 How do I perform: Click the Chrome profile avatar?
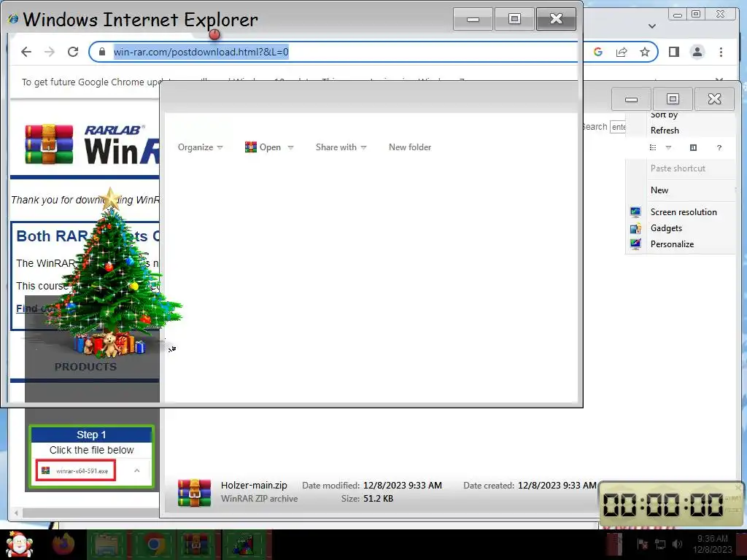[x=697, y=52]
